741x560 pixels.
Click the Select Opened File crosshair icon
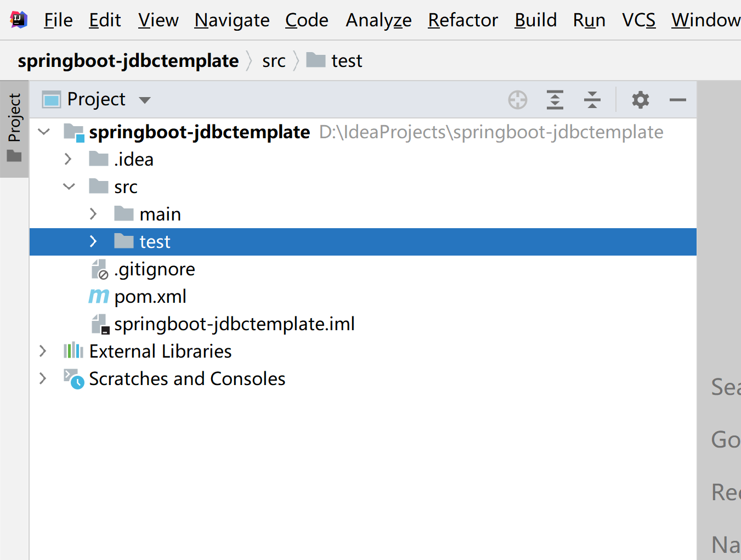(517, 99)
